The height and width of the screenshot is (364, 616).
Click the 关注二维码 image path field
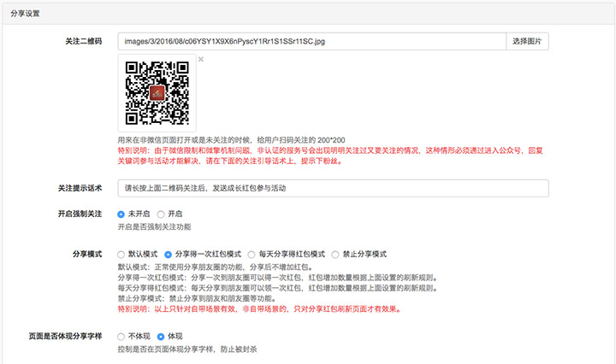312,41
